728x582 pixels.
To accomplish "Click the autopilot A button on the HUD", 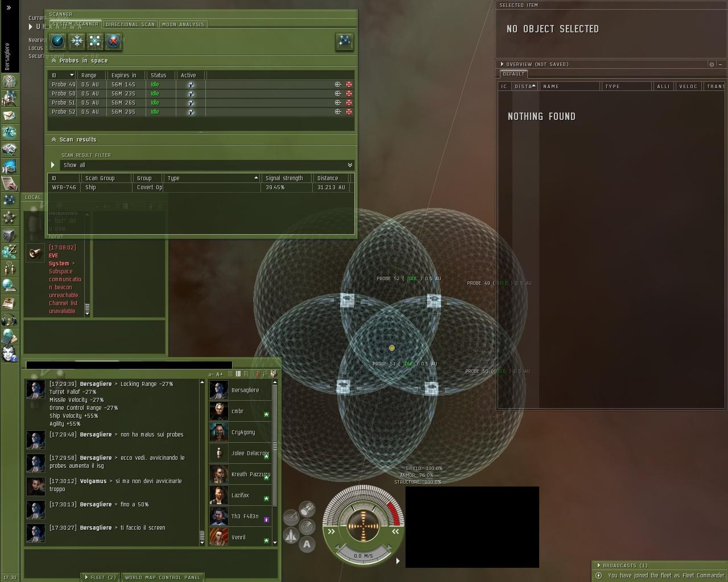I will pos(307,544).
